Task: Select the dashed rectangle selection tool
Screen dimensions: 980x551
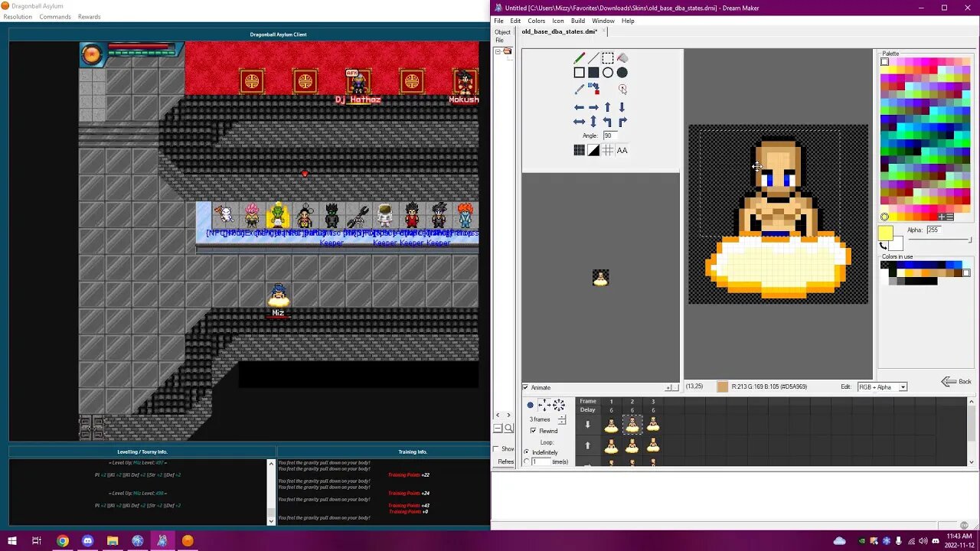Action: (608, 58)
